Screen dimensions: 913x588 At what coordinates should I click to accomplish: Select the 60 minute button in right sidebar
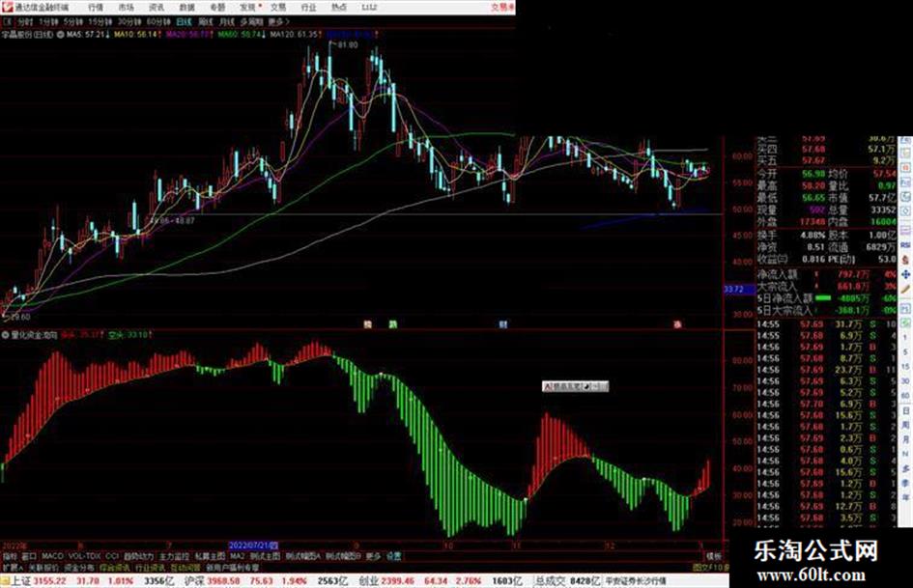click(905, 396)
